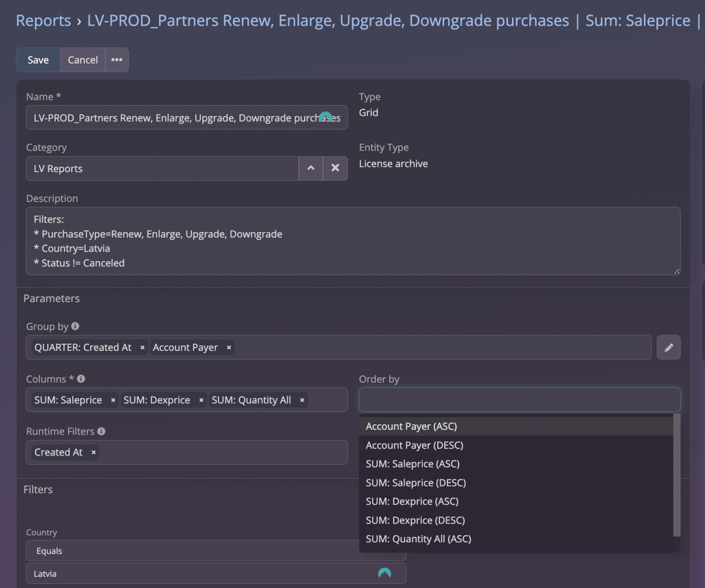Viewport: 705px width, 588px height.
Task: Remove SUM: Saleprice column tag
Action: point(113,400)
